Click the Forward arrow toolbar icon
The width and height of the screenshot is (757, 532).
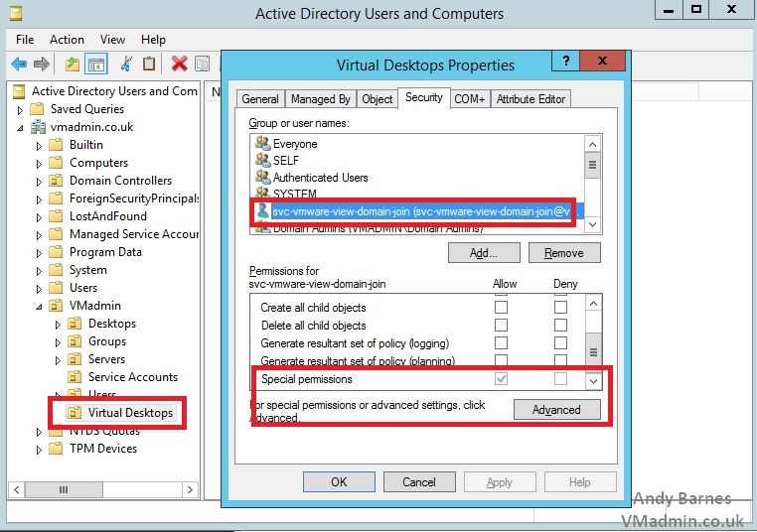(x=42, y=64)
